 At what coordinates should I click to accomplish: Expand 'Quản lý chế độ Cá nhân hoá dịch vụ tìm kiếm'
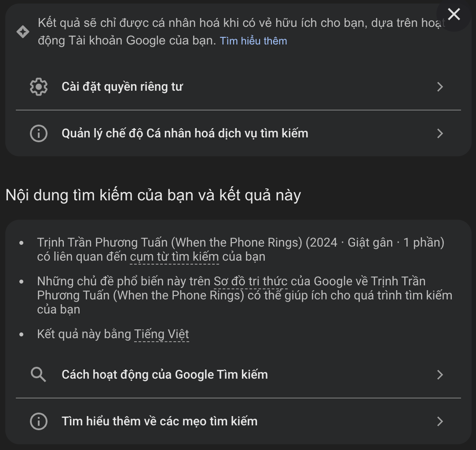click(x=440, y=133)
